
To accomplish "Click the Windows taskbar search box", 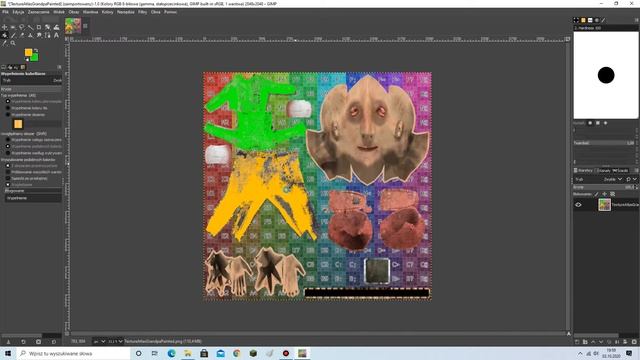I will tap(73, 353).
